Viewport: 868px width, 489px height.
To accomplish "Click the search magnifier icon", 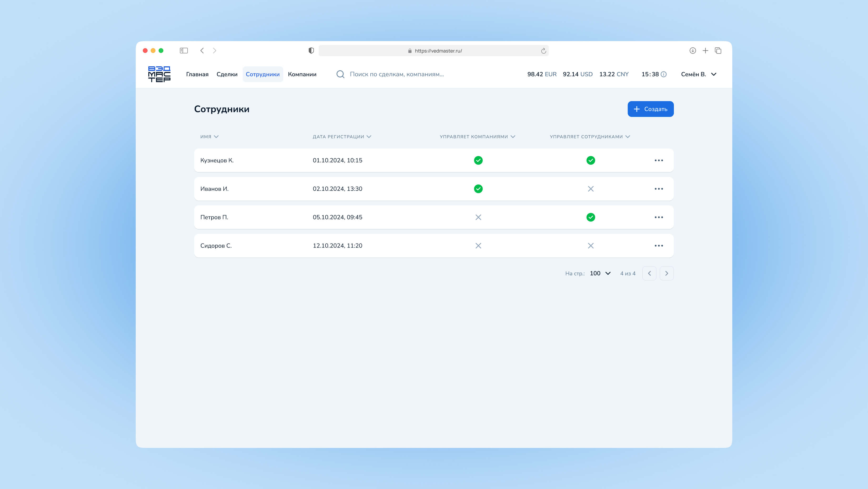I will click(340, 74).
